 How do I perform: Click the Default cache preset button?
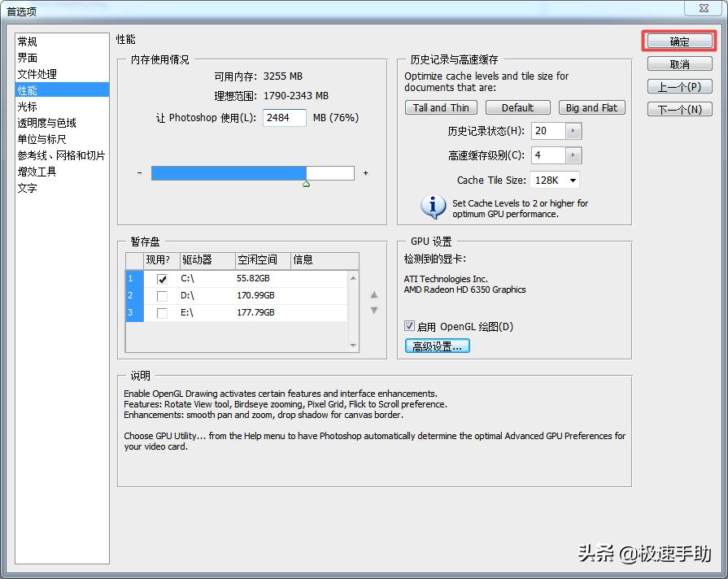[517, 107]
